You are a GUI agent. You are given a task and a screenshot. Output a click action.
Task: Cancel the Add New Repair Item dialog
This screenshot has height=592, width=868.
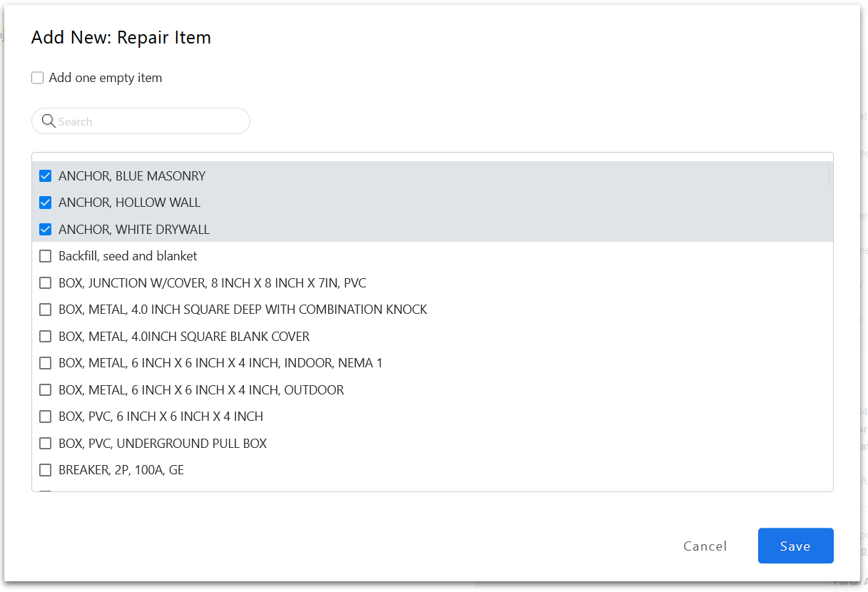click(x=705, y=546)
